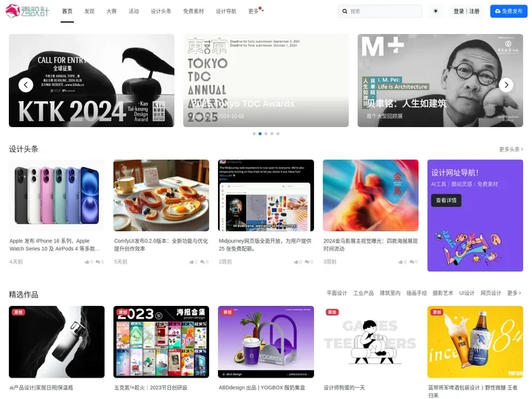
Task: Filter works by 建筑室内
Action: pos(390,293)
